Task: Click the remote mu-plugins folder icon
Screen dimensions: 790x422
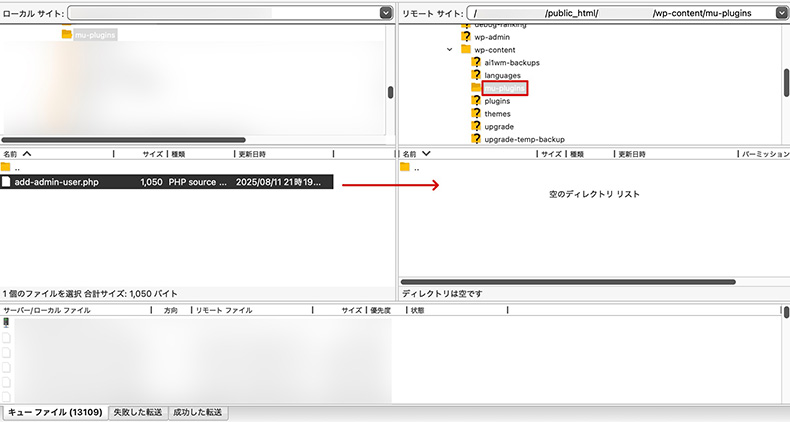Action: 476,88
